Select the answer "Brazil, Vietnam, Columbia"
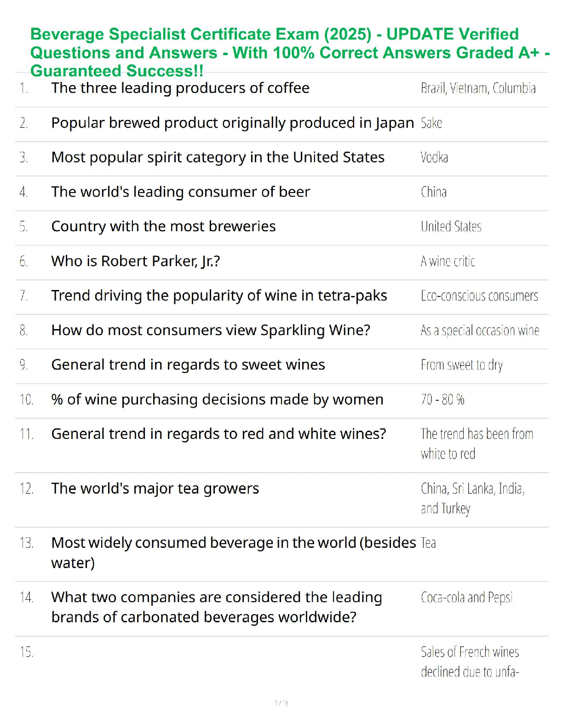This screenshot has width=563, height=728. click(x=478, y=88)
